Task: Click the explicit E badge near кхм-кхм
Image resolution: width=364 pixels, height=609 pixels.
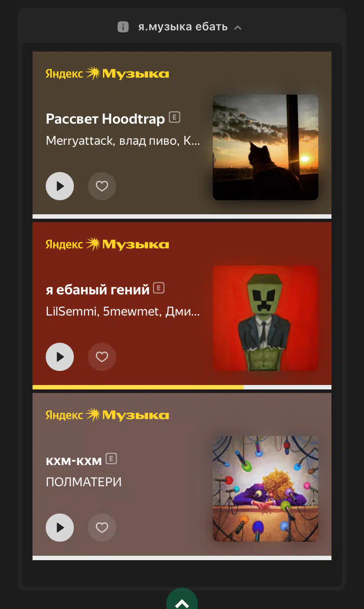Action: coord(112,459)
